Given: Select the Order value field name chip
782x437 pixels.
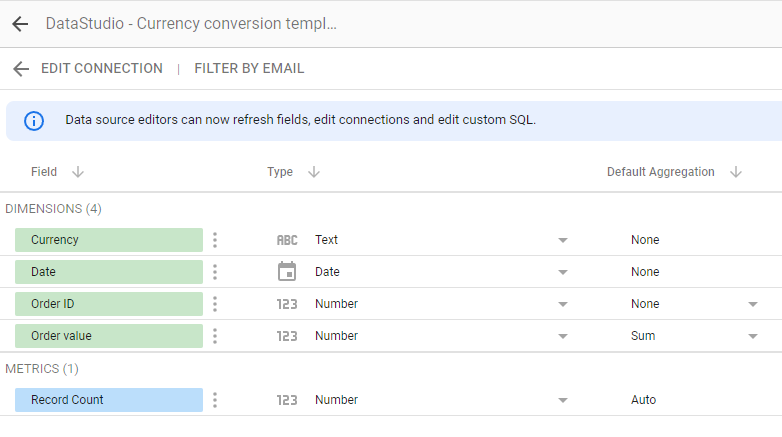Looking at the screenshot, I should pos(109,336).
